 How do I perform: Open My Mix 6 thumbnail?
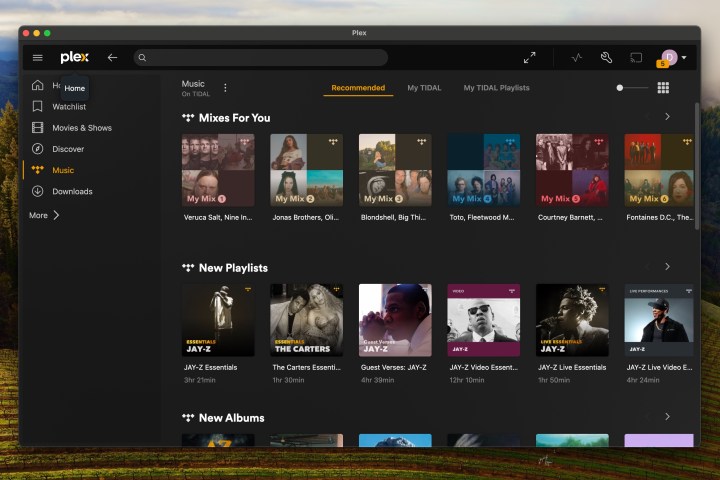point(659,170)
